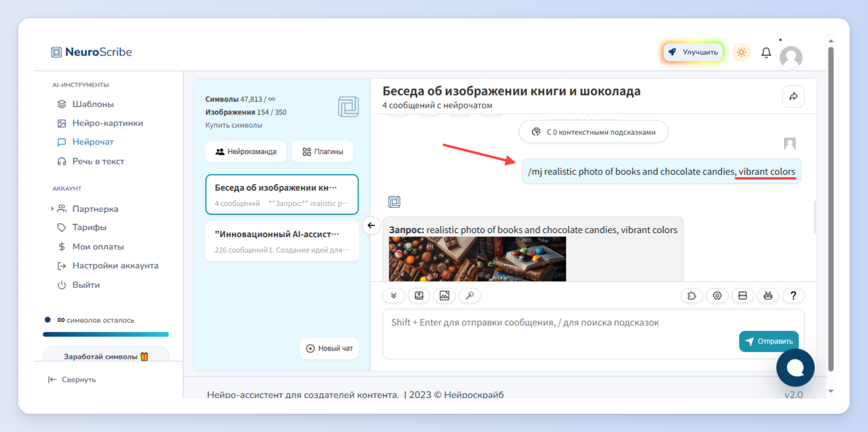Expand the Партнерка menu arrow
Viewport: 868px width, 432px height.
(53, 208)
